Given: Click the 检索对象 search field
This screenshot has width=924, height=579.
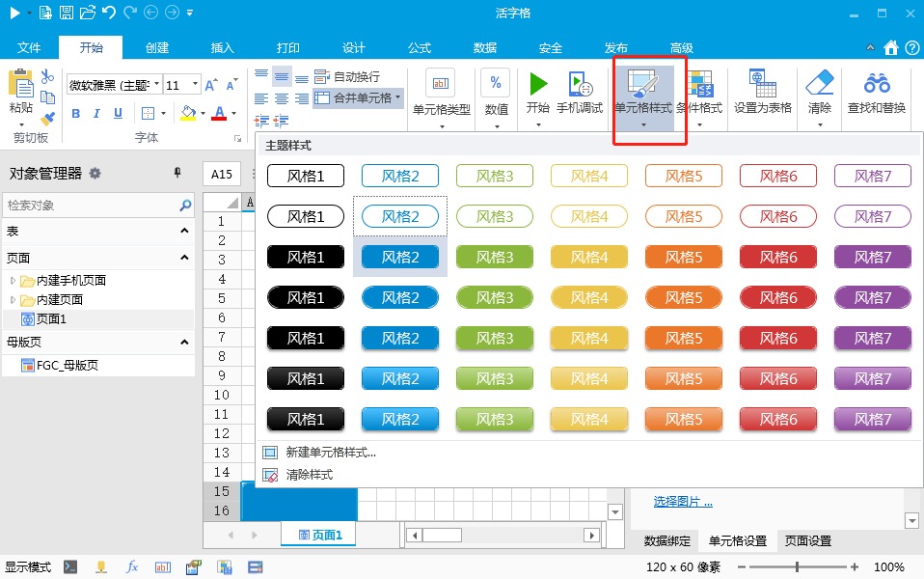Looking at the screenshot, I should click(98, 206).
